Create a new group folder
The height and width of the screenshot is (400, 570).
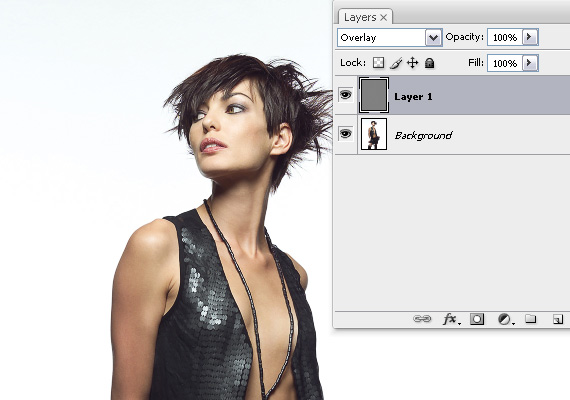(530, 319)
